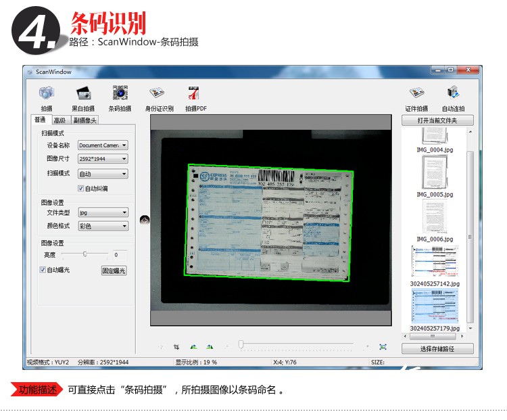Click the 证件拍摄 certificate capture icon
This screenshot has width=507, height=420.
416,94
